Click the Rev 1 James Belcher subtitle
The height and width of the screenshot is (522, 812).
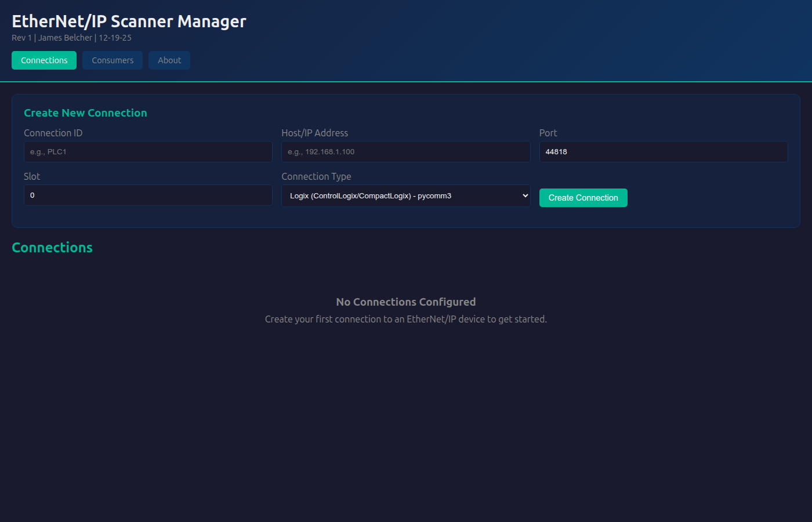(x=72, y=38)
